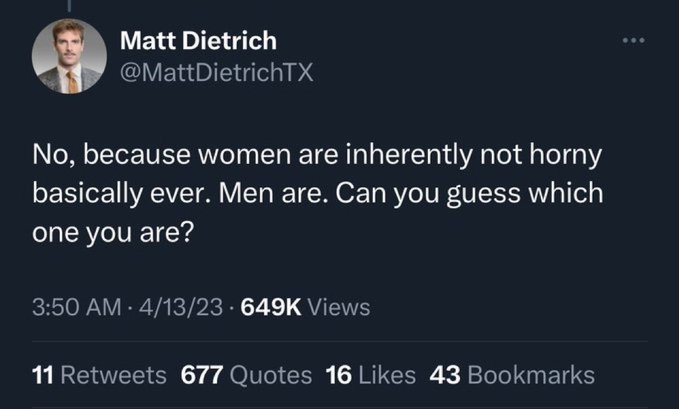The height and width of the screenshot is (409, 679).
Task: Open the Bookmarks label
Action: pos(531,375)
